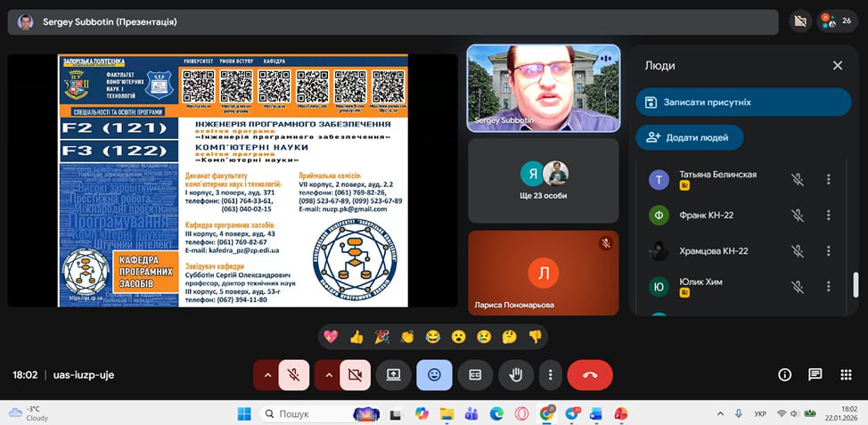The image size is (868, 425).
Task: Click the present screen button
Action: click(393, 375)
